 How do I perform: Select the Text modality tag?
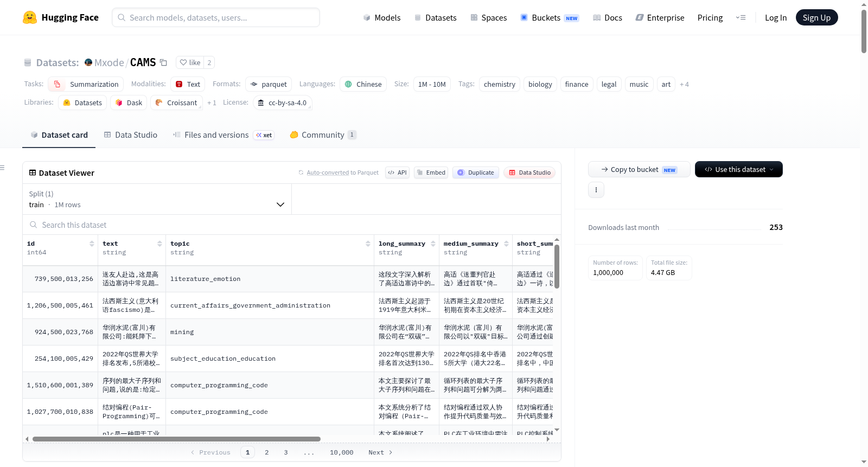point(188,84)
